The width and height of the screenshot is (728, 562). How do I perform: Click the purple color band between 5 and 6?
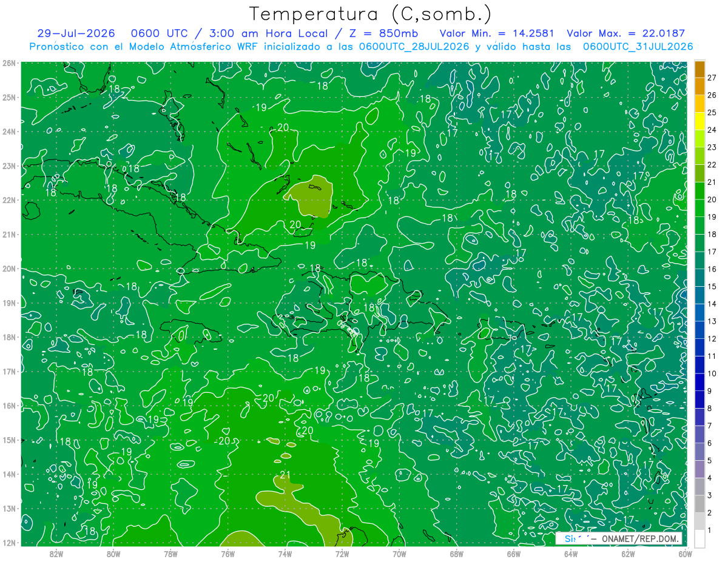click(700, 452)
